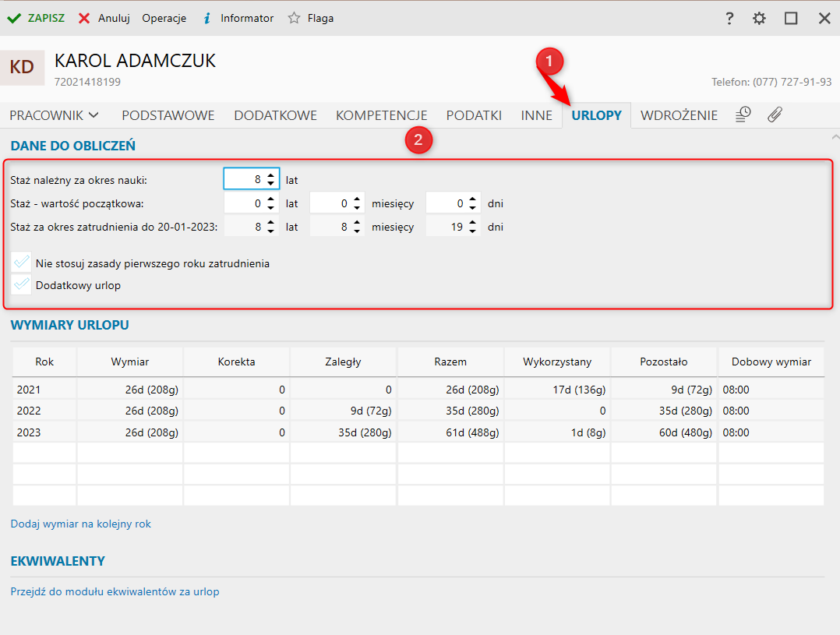
Task: Switch to the PODATKI tab
Action: point(473,115)
